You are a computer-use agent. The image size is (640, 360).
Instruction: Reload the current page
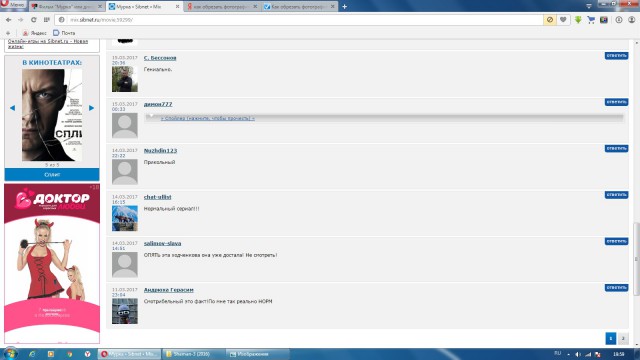point(34,20)
